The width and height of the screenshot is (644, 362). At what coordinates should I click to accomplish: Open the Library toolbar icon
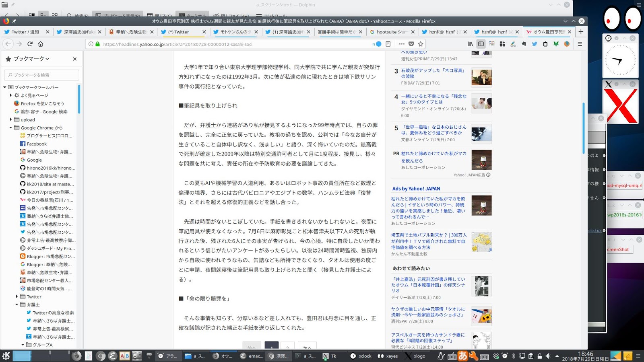[470, 44]
